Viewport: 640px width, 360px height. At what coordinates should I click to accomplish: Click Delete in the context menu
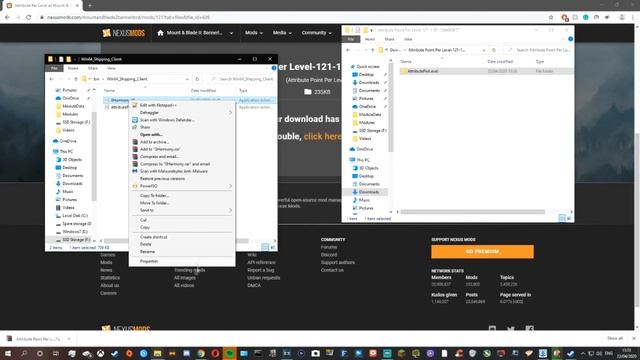click(146, 244)
